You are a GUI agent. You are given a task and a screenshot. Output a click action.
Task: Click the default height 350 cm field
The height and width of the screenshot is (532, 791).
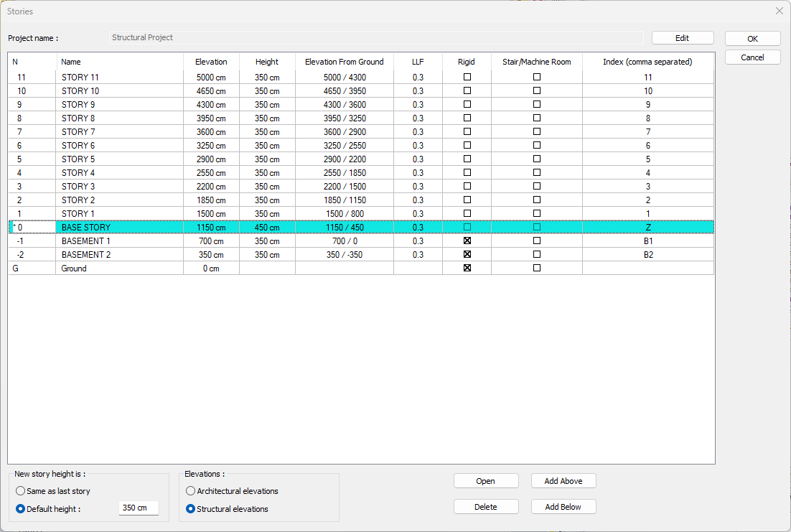[138, 508]
